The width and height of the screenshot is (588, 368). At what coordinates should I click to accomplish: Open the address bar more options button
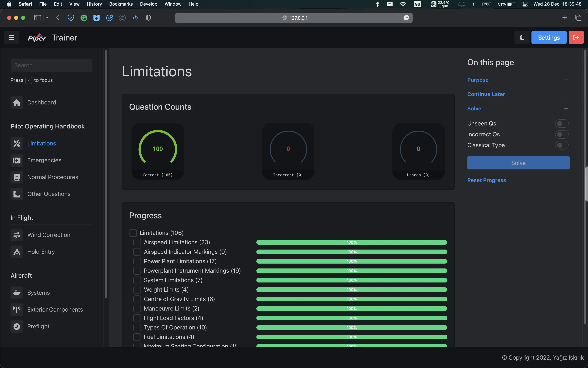406,18
